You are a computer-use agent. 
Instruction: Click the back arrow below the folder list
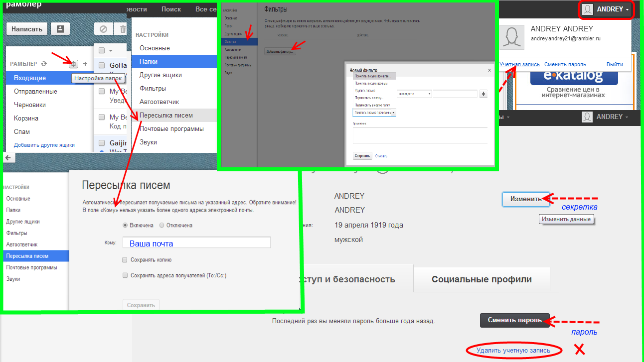click(8, 157)
